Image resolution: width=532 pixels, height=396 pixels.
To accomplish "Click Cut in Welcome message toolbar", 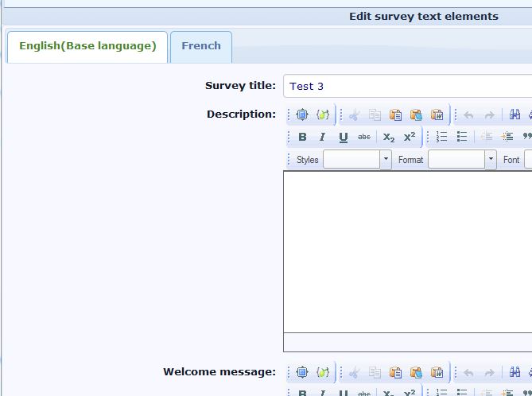I will coord(354,372).
